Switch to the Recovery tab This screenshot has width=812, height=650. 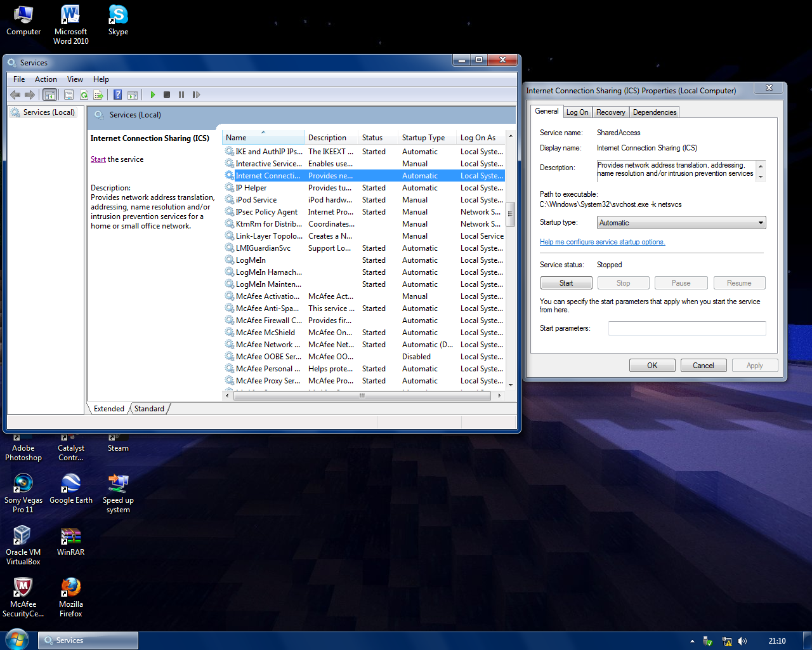(x=610, y=112)
